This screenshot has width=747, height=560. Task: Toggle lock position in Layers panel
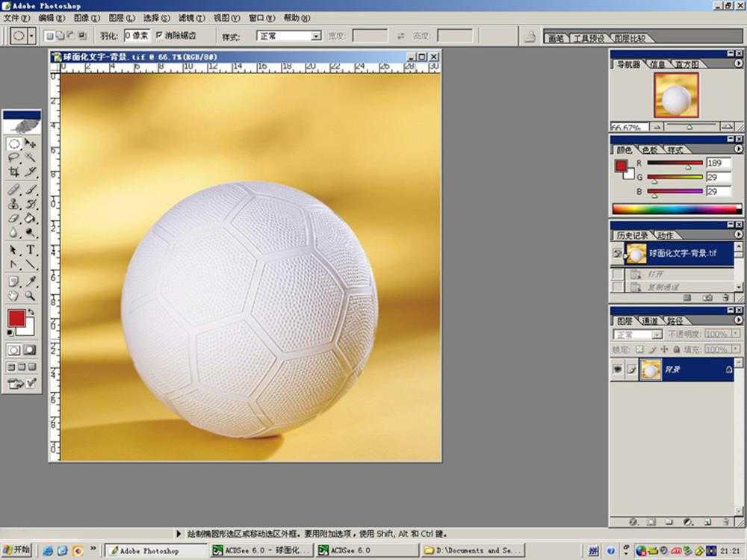point(665,349)
